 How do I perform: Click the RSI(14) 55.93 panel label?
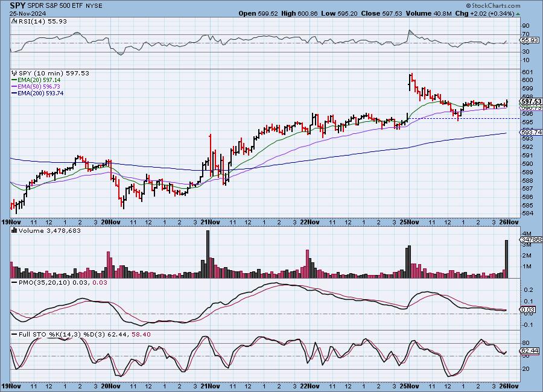coord(42,21)
